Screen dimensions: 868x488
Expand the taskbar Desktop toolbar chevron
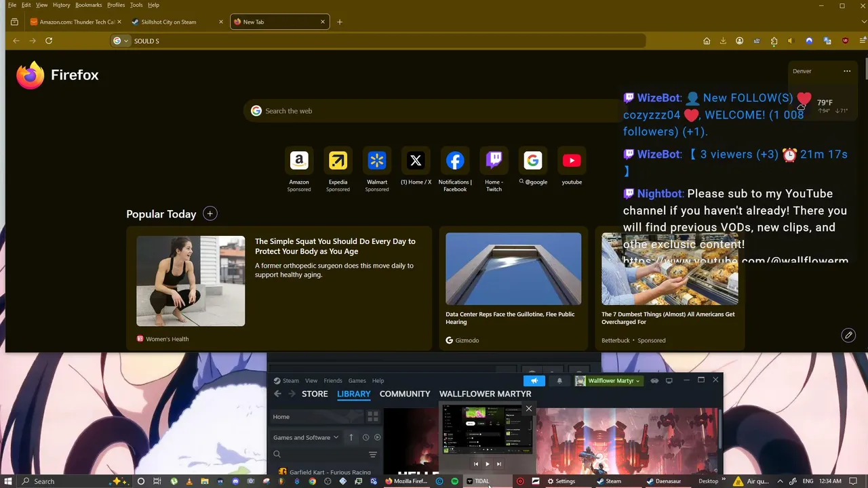click(724, 481)
